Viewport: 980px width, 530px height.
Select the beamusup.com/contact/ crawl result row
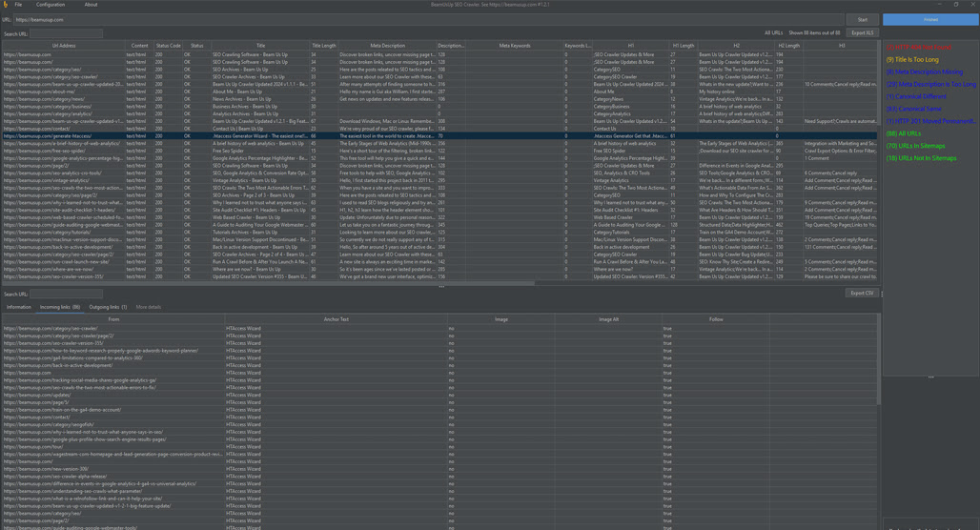click(439, 128)
